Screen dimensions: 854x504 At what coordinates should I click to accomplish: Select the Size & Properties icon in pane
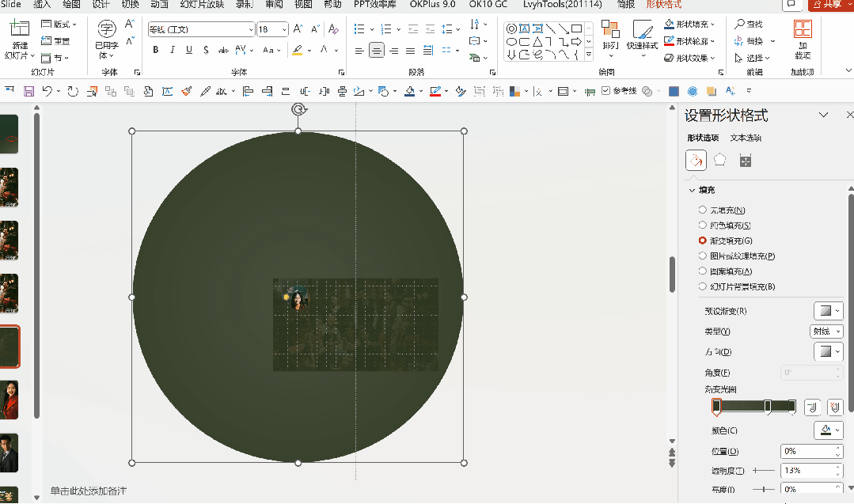coord(745,161)
